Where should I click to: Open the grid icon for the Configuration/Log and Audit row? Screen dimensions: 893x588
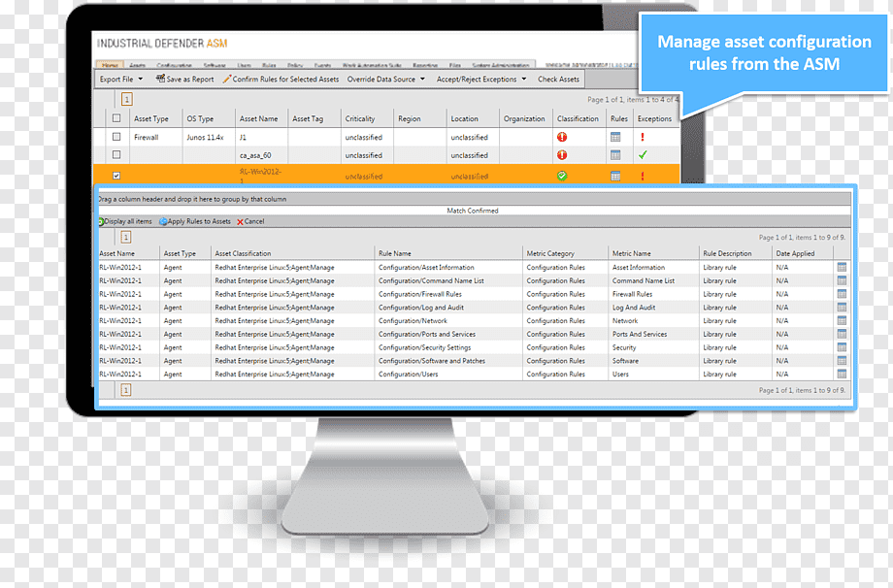point(842,308)
